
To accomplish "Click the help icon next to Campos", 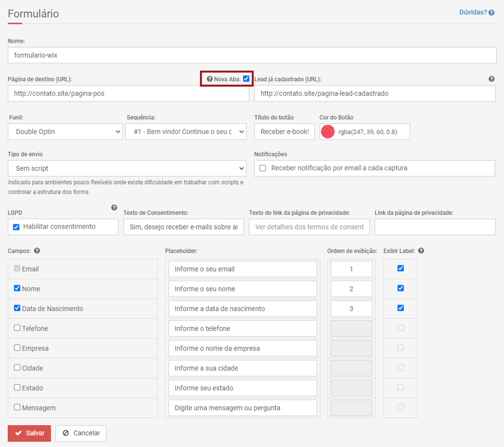I will point(37,251).
